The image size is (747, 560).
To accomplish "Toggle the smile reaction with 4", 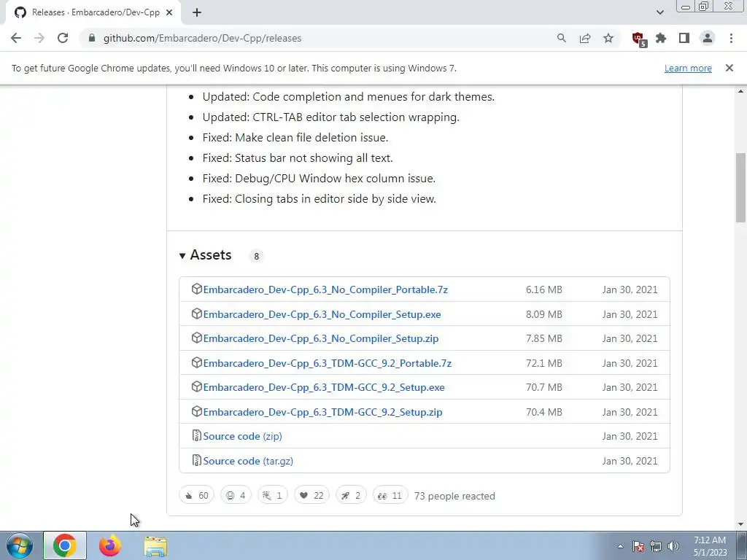I will (x=236, y=495).
